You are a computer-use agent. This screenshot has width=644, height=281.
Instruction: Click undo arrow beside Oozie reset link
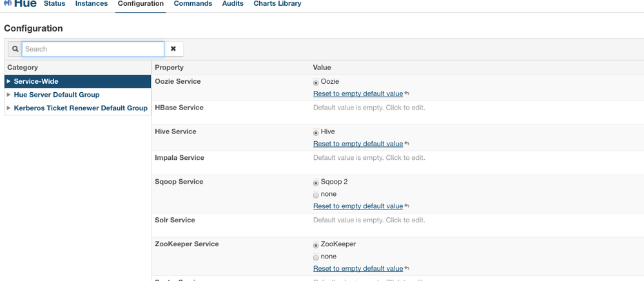coord(407,94)
